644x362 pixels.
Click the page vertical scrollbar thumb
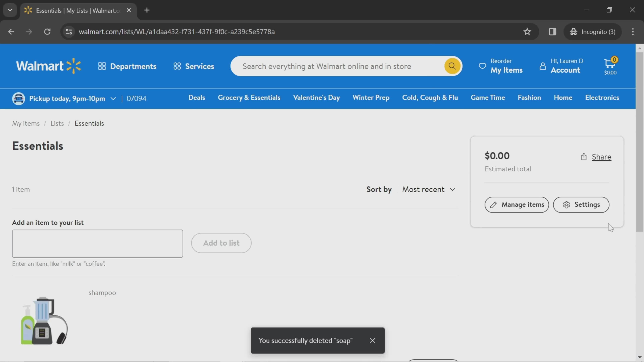pos(640,142)
